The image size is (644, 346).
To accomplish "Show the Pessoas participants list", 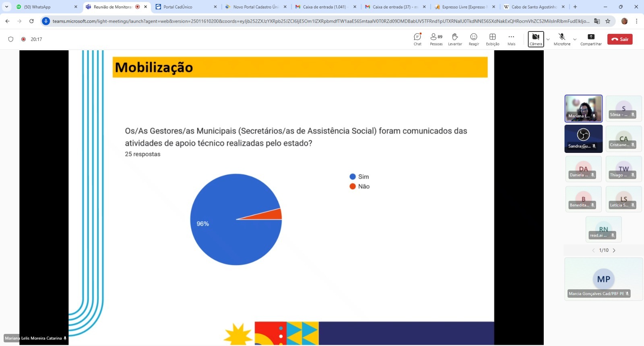I will (x=436, y=39).
